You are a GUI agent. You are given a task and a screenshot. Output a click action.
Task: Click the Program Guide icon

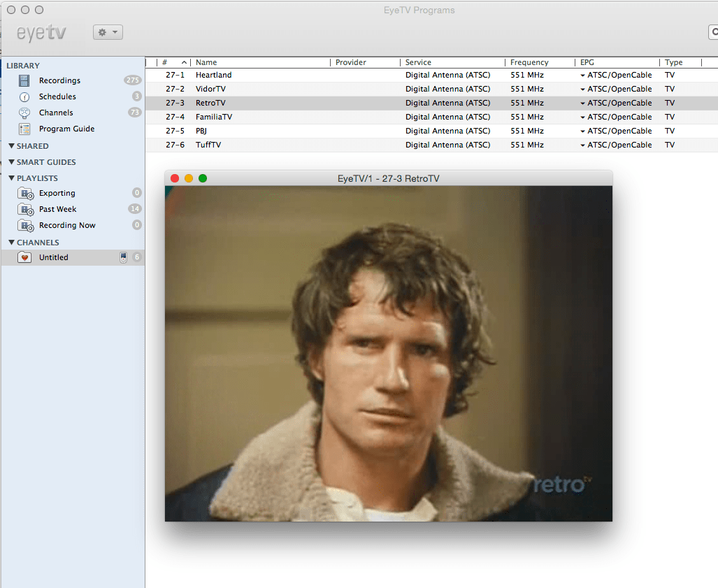tap(24, 129)
